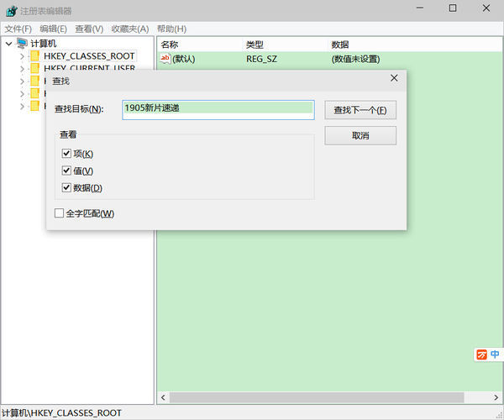
Task: Toggle the 值(V) checkbox
Action: 66,171
